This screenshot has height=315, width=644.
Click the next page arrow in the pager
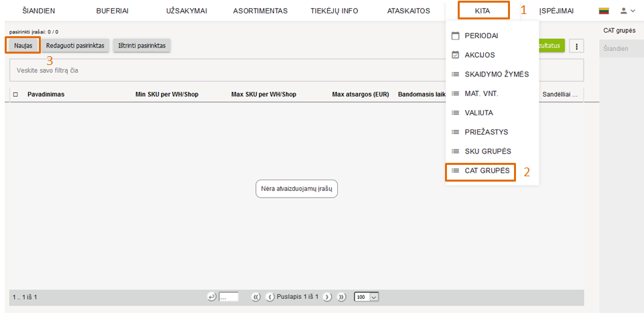328,297
